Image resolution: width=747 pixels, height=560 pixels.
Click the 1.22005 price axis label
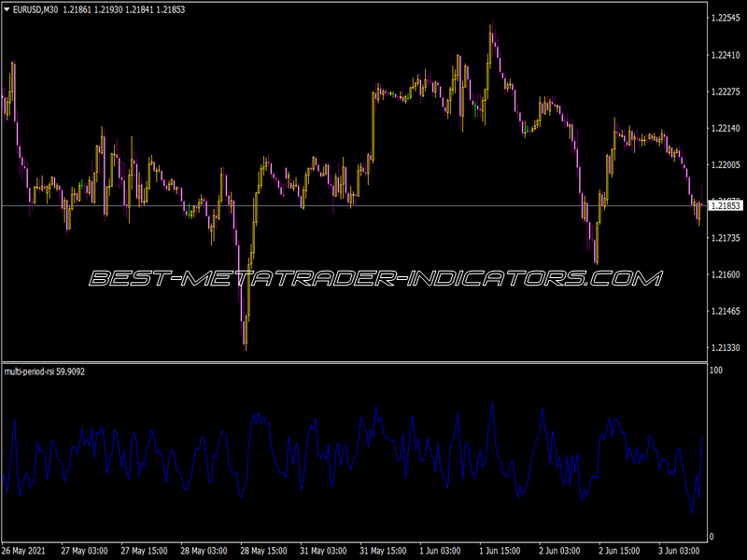point(726,165)
